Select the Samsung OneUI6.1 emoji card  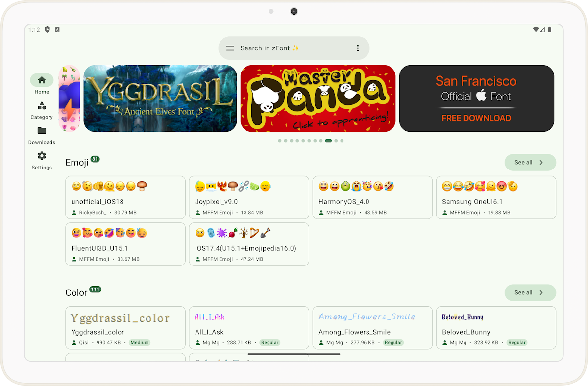point(496,197)
